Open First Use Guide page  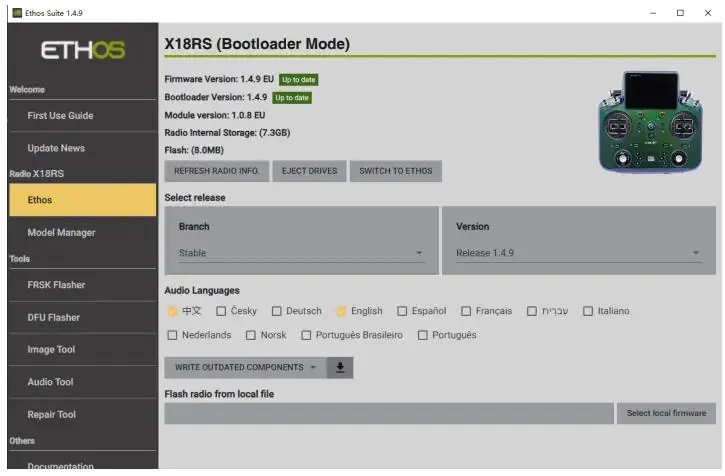(82, 116)
